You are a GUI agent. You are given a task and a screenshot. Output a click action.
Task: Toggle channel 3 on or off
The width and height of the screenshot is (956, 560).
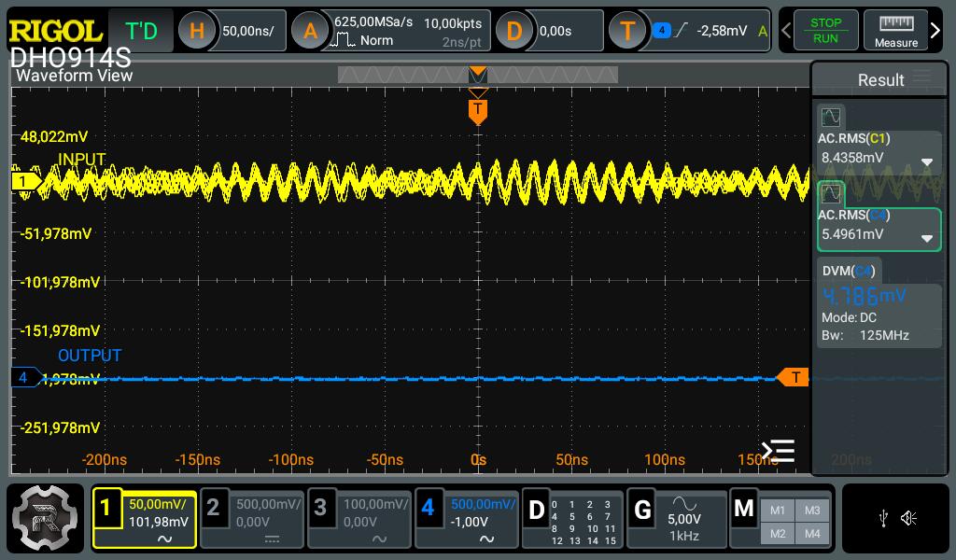click(320, 508)
